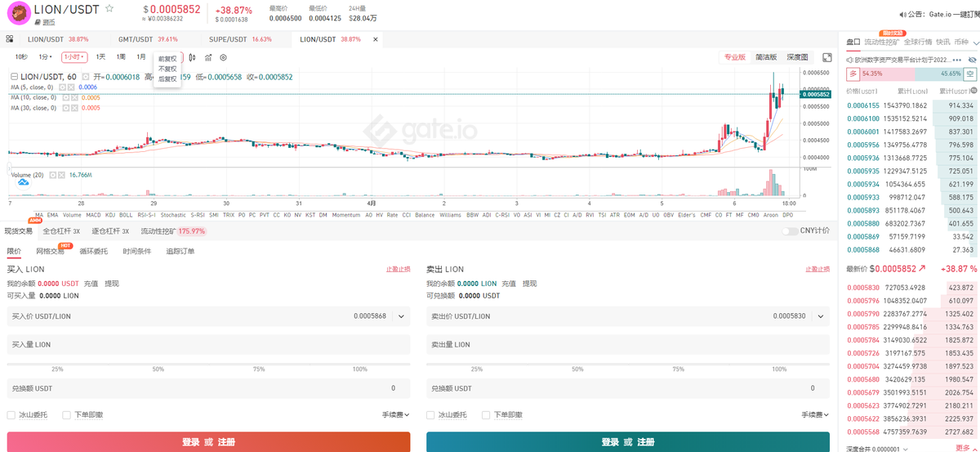Click the 多 long ratio box
This screenshot has width=980, height=452.
click(x=853, y=73)
